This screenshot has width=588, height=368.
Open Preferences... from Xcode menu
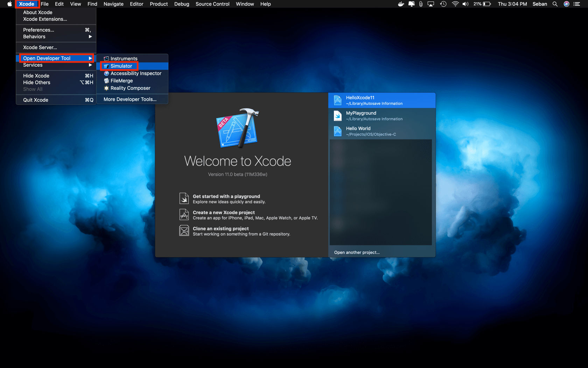56,30
